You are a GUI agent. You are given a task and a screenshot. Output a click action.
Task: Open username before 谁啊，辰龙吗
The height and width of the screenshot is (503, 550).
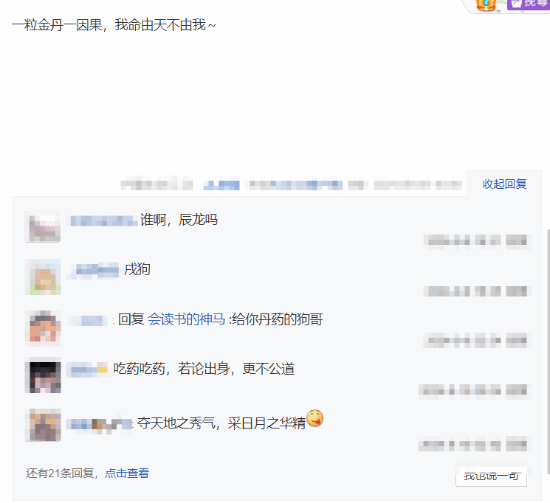(x=104, y=221)
